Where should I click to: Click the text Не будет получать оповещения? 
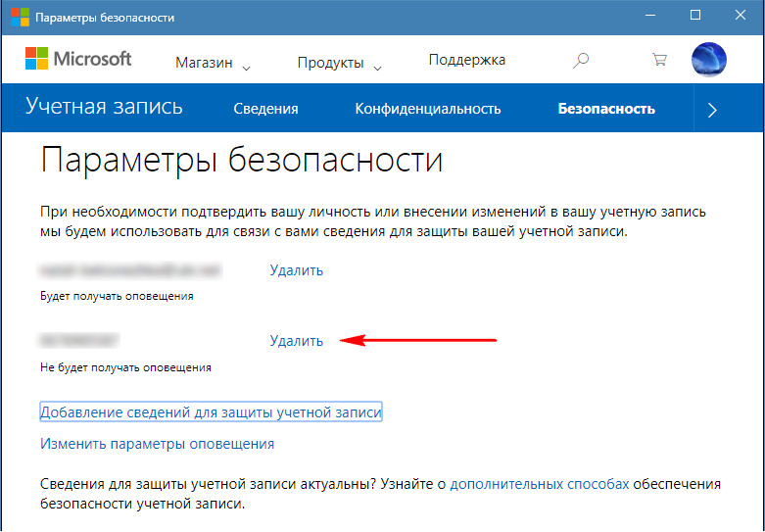(125, 367)
